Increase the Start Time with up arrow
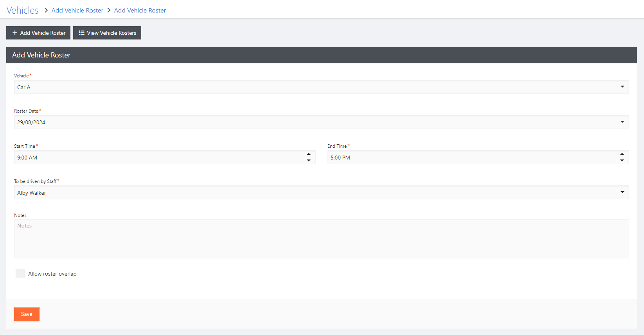The image size is (644, 335). 309,154
